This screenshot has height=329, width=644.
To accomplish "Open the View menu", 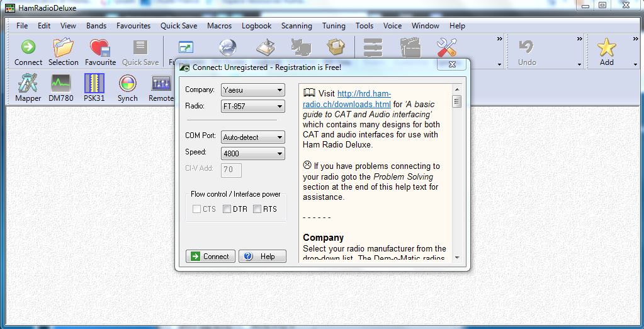I will [x=68, y=25].
